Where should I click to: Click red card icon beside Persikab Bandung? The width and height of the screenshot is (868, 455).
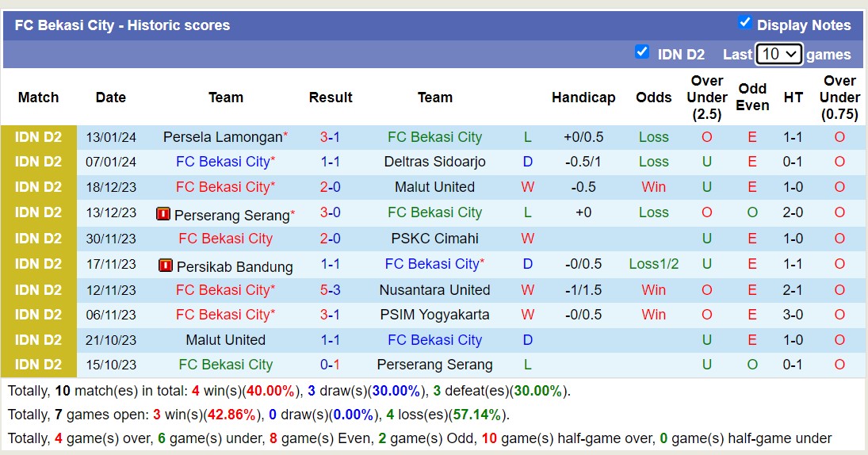point(166,266)
